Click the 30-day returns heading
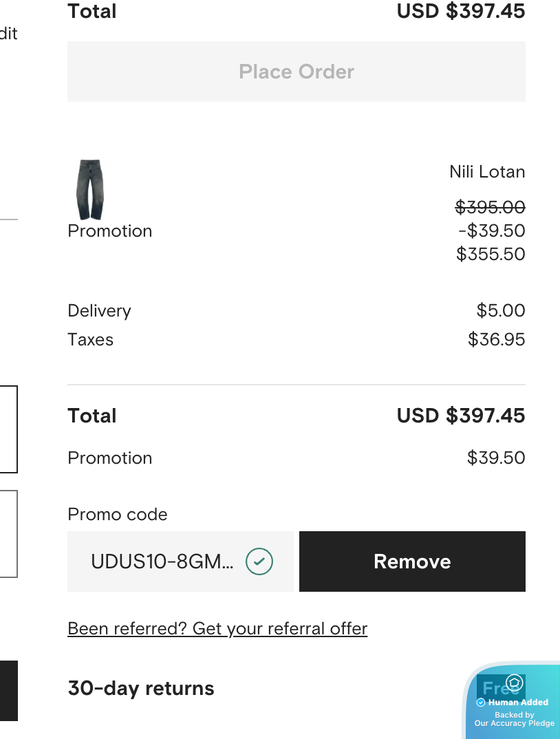The image size is (560, 739). (141, 688)
